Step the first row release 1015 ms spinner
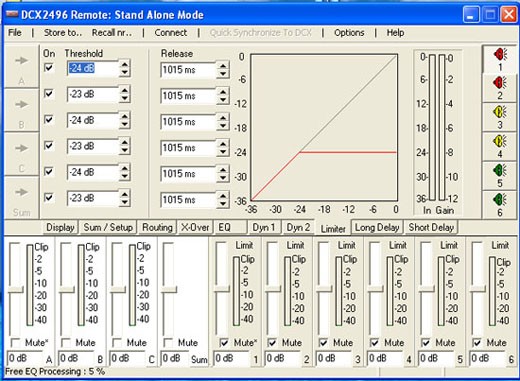 click(x=223, y=70)
